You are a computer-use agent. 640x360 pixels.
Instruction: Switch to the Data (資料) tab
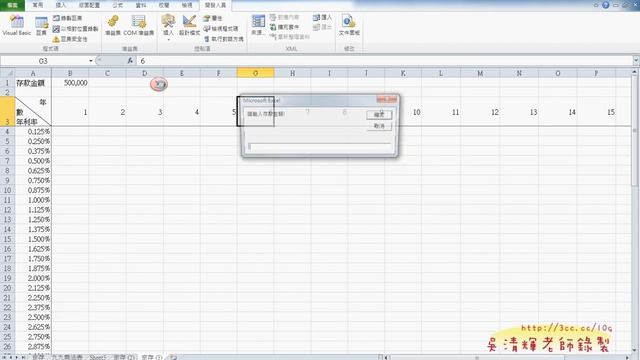pos(141,5)
